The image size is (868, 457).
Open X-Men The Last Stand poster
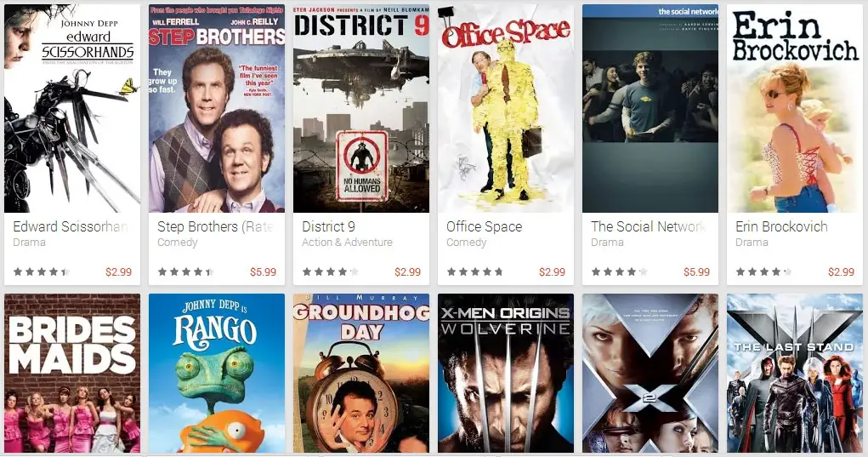(x=794, y=374)
